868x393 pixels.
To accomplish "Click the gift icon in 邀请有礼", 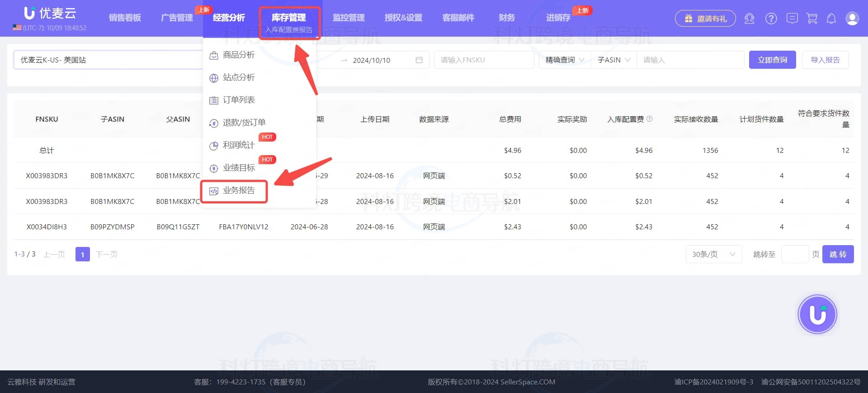I will click(x=688, y=19).
